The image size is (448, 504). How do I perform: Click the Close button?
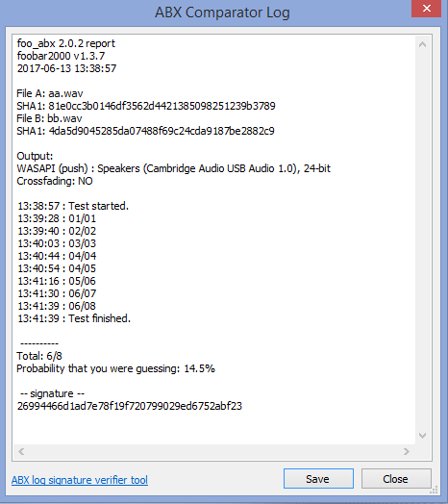pos(396,479)
